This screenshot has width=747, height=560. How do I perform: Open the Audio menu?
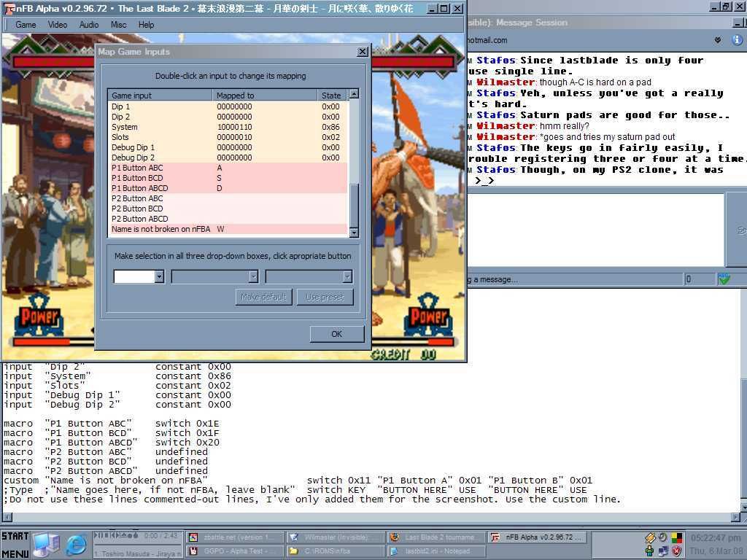(x=88, y=25)
